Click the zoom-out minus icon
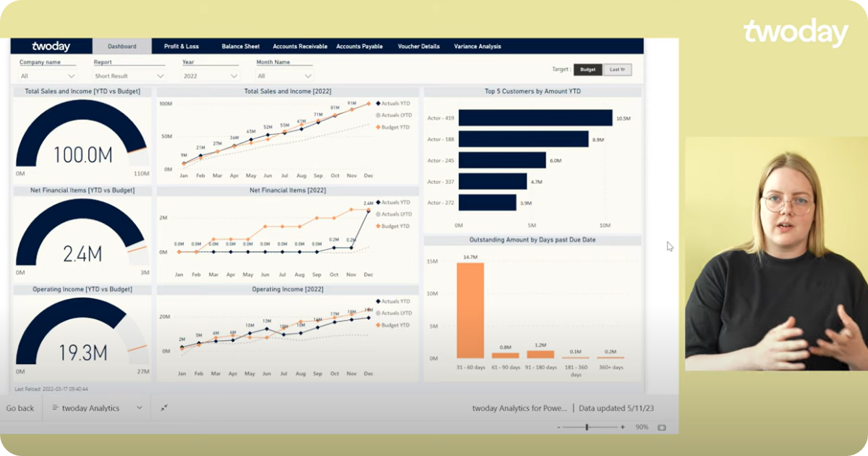 (558, 427)
